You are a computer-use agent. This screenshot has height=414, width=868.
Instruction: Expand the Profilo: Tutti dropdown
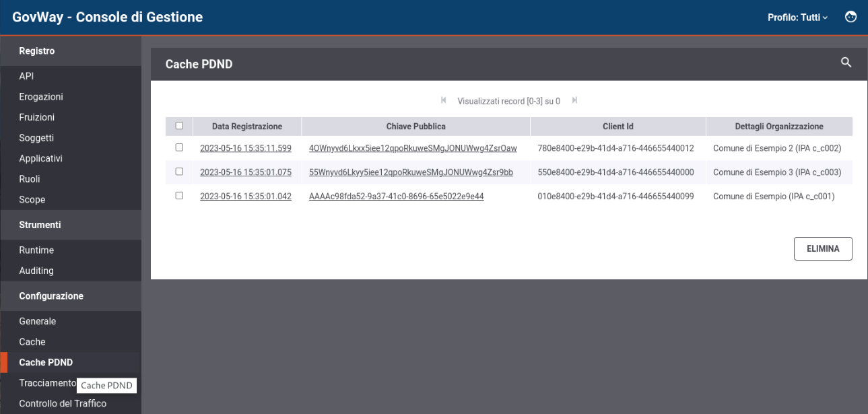(798, 18)
